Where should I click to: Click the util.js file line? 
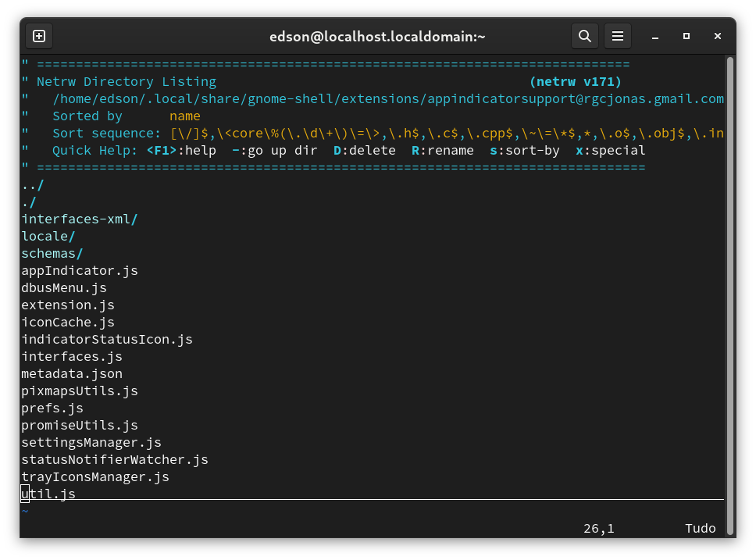[48, 494]
